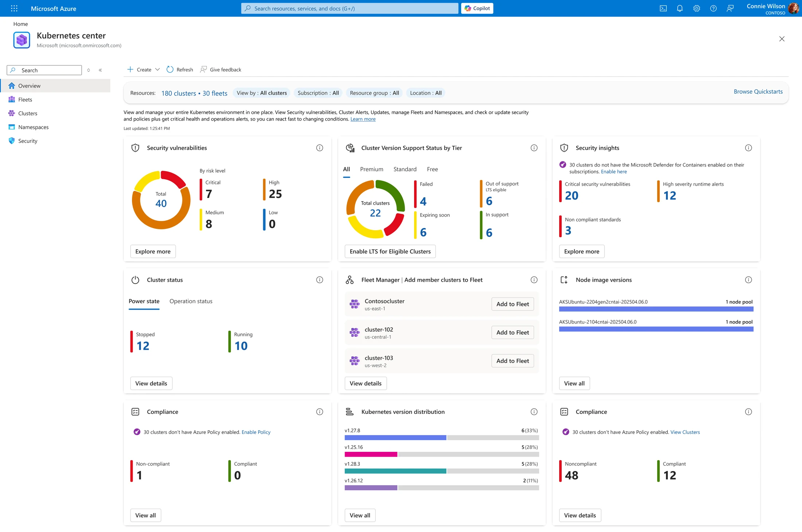The image size is (802, 532).
Task: Open Cloud Shell from top bar
Action: (663, 8)
